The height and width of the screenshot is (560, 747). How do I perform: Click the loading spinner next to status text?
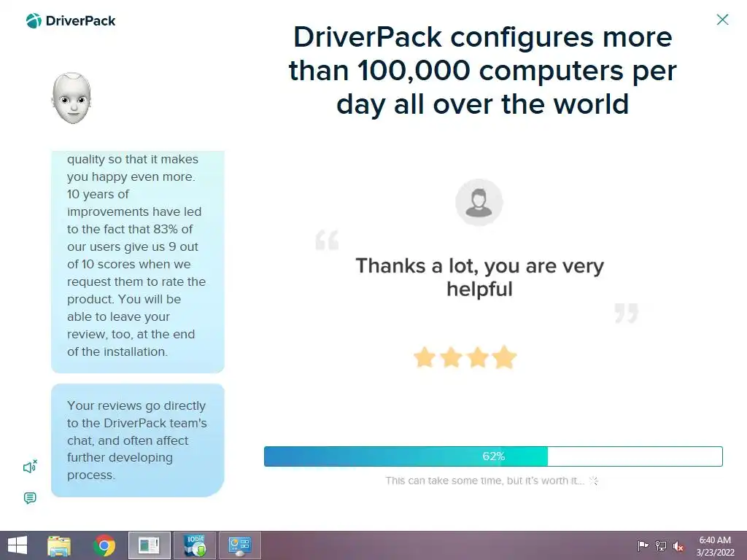tap(594, 481)
